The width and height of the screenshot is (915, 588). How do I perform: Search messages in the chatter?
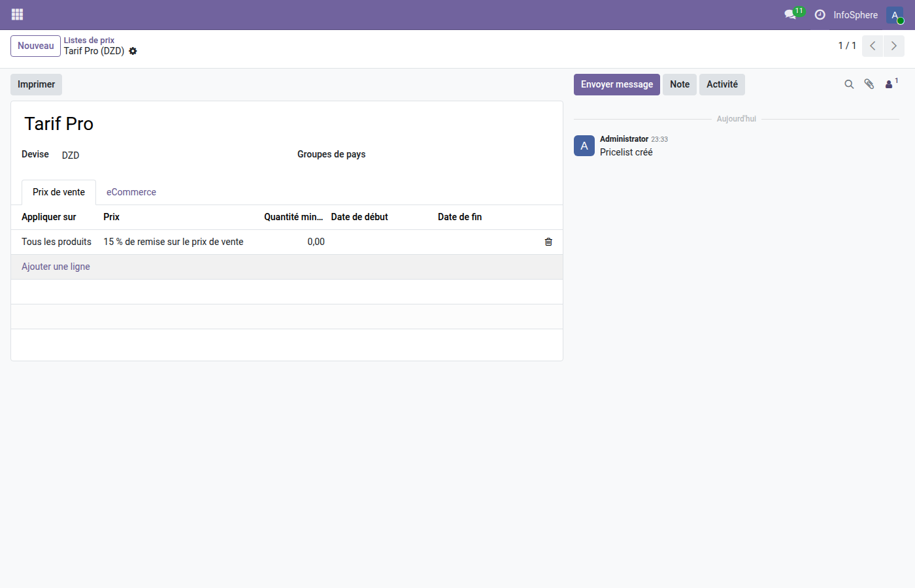click(849, 84)
